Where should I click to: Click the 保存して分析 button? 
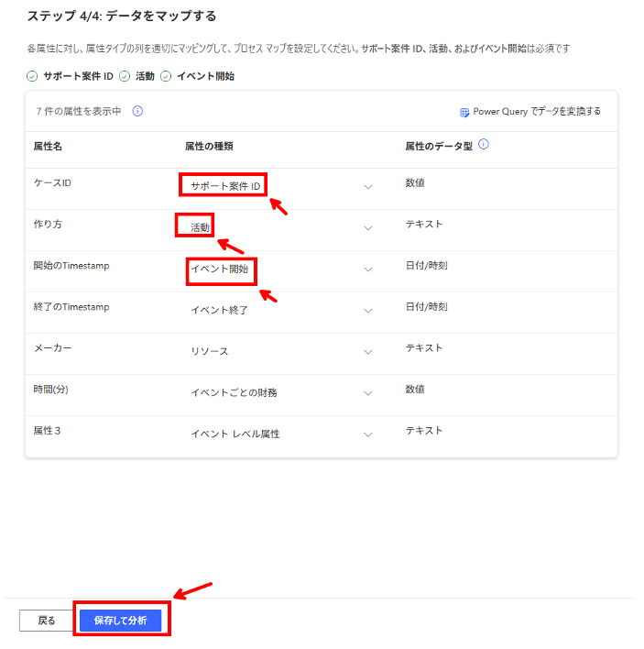(x=120, y=620)
